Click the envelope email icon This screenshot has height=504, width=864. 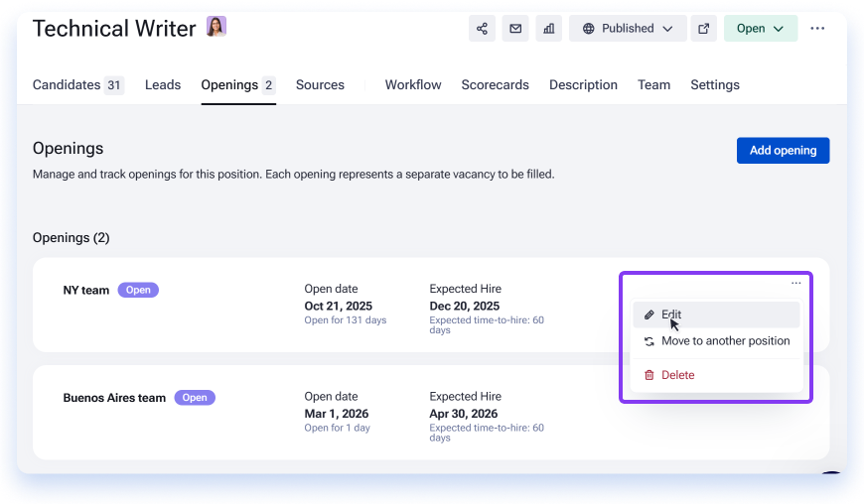tap(515, 29)
